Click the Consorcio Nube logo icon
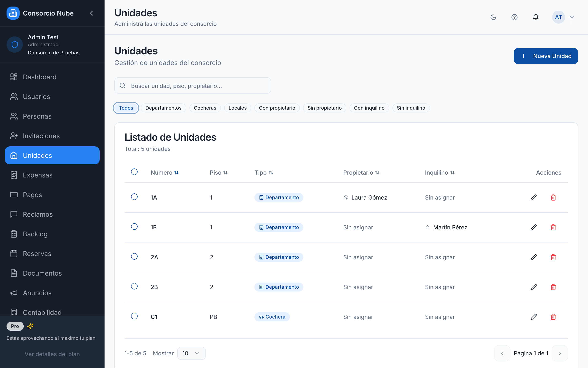 coord(13,13)
